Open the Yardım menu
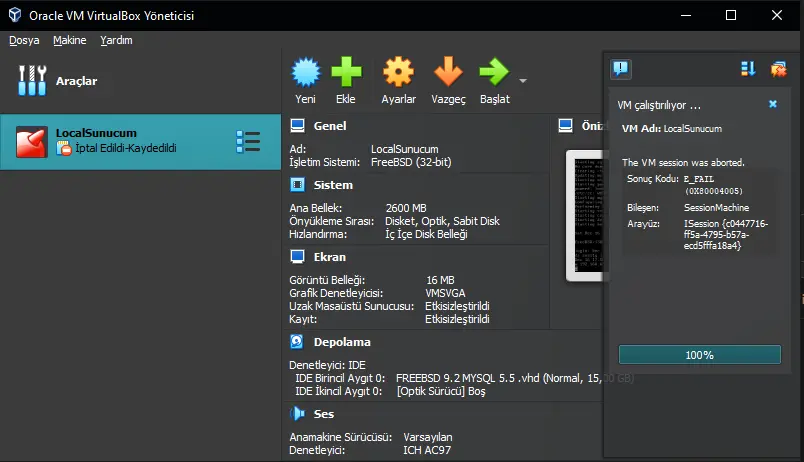The height and width of the screenshot is (462, 804). [x=116, y=40]
